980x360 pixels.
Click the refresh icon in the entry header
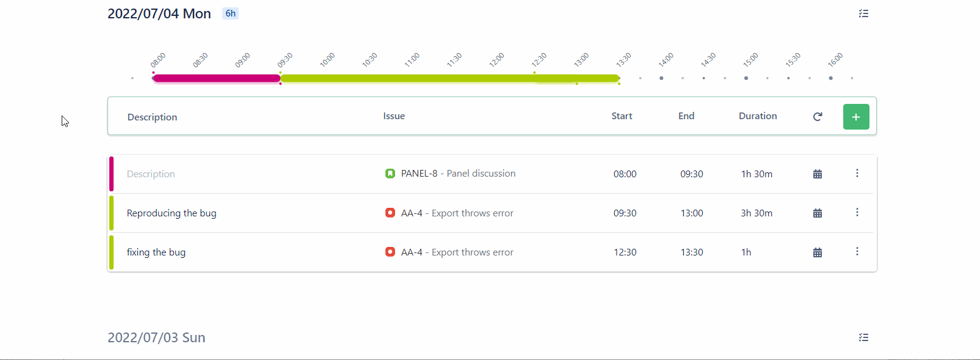[818, 116]
